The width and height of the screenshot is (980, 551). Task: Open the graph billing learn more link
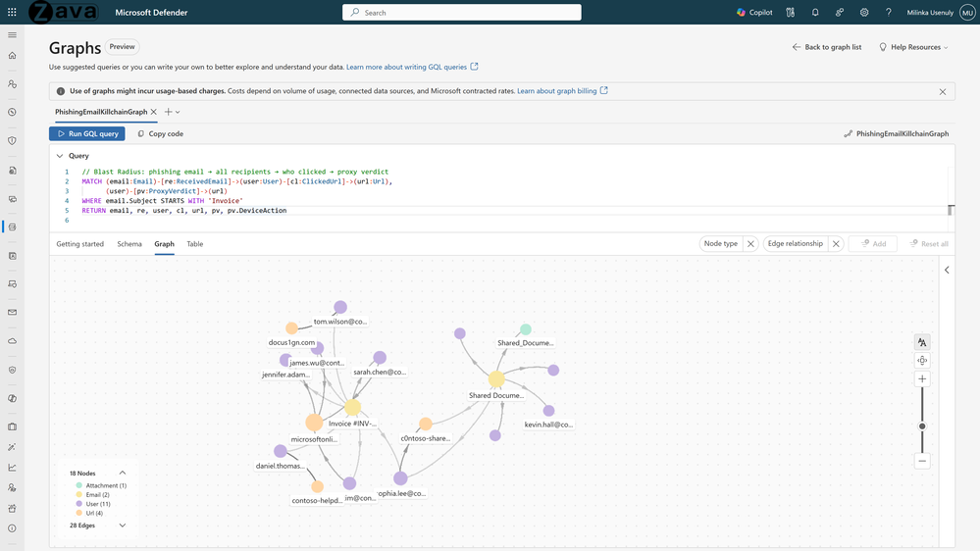pyautogui.click(x=561, y=91)
